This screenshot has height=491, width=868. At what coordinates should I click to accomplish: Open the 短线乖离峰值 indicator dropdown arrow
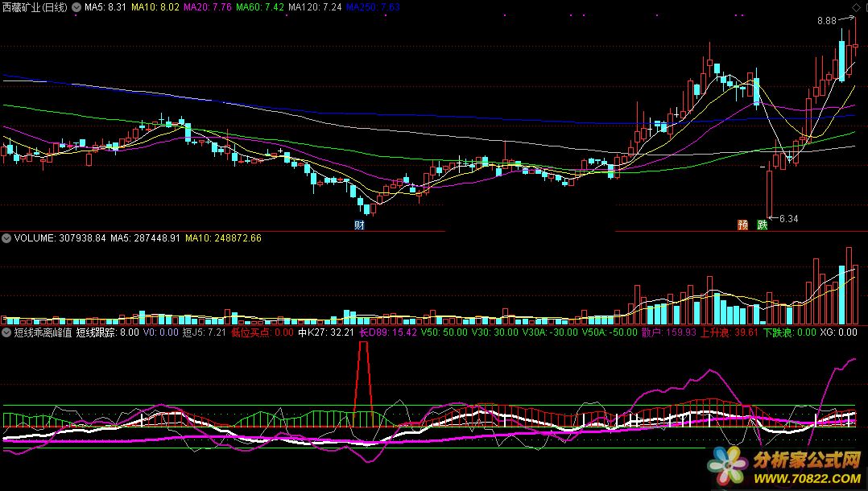[x=6, y=332]
